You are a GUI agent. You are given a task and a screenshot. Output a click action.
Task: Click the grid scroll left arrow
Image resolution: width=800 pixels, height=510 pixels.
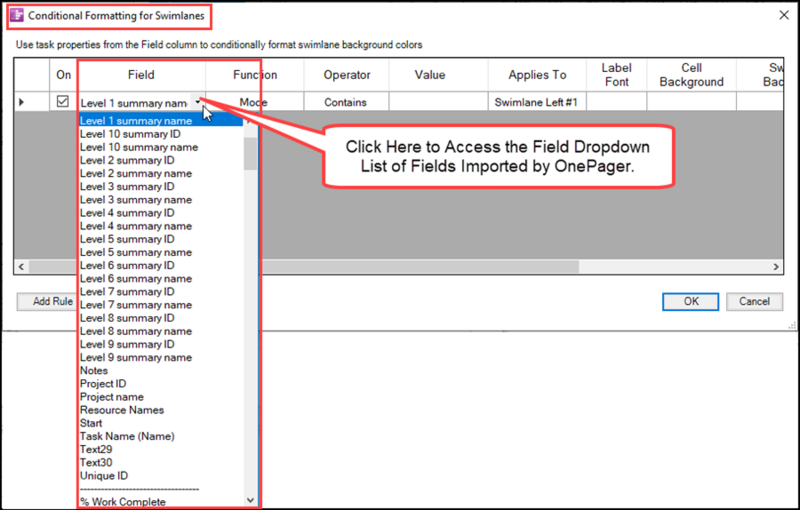tap(21, 267)
